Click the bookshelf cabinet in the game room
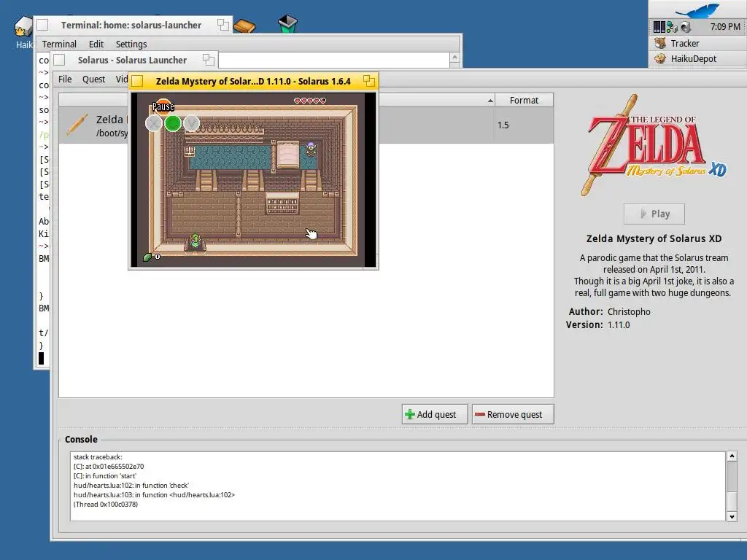Viewport: 747px width, 560px height. tap(282, 204)
